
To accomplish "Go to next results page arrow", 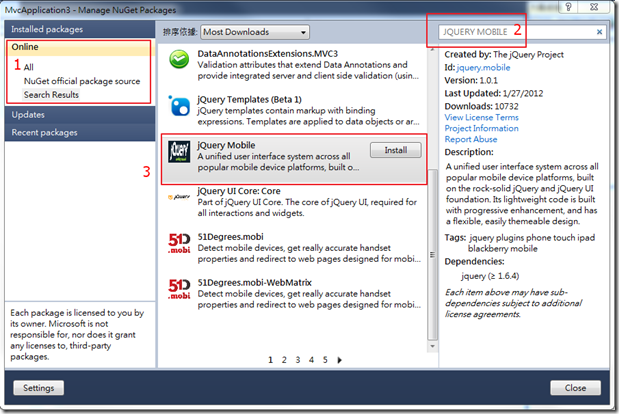I will pyautogui.click(x=340, y=360).
